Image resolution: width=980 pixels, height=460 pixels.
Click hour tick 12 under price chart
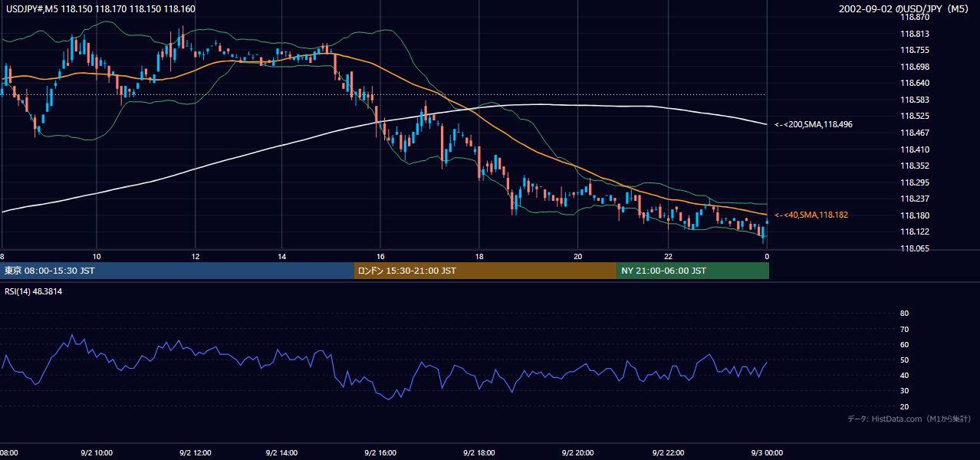[195, 256]
